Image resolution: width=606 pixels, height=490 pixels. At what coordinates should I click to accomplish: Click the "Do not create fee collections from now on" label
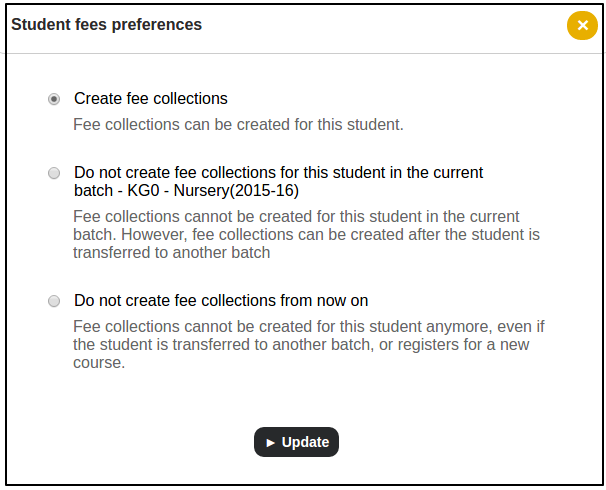coord(228,301)
